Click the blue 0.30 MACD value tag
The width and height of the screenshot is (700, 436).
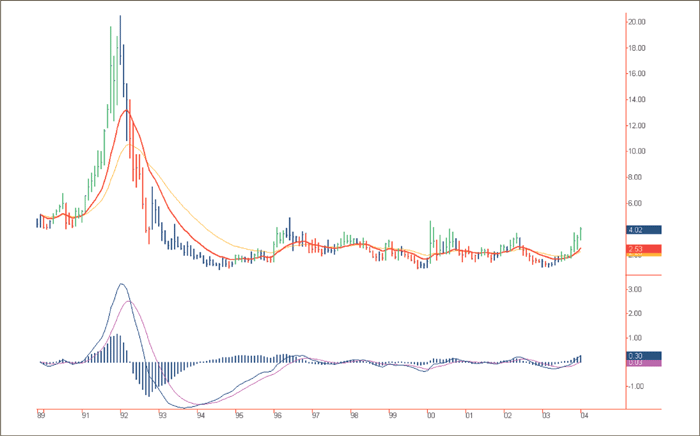click(x=640, y=355)
